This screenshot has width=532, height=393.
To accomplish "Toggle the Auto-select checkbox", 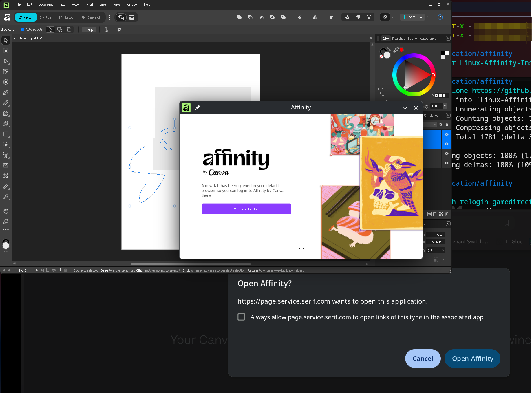I will click(23, 30).
